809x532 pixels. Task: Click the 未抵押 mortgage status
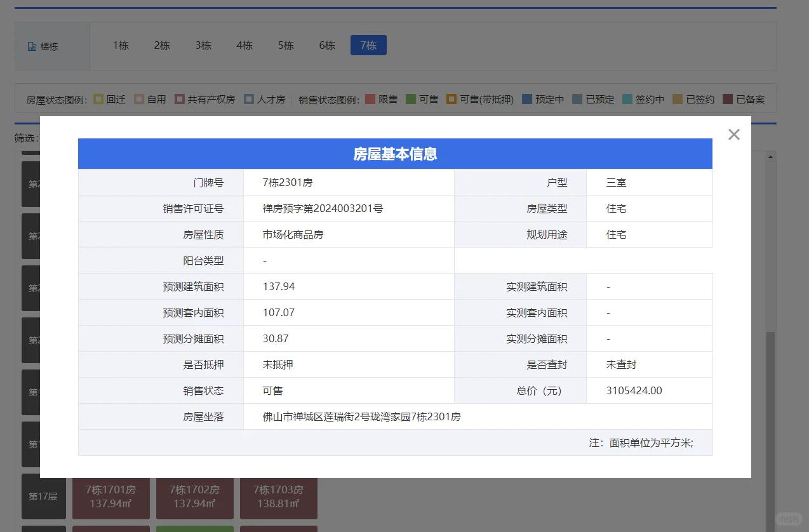277,364
